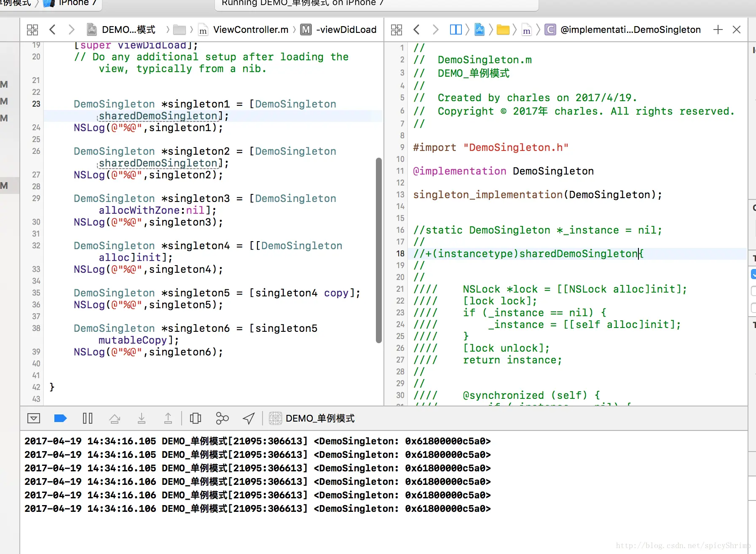
Task: Go forward in assistant editor history
Action: [435, 30]
